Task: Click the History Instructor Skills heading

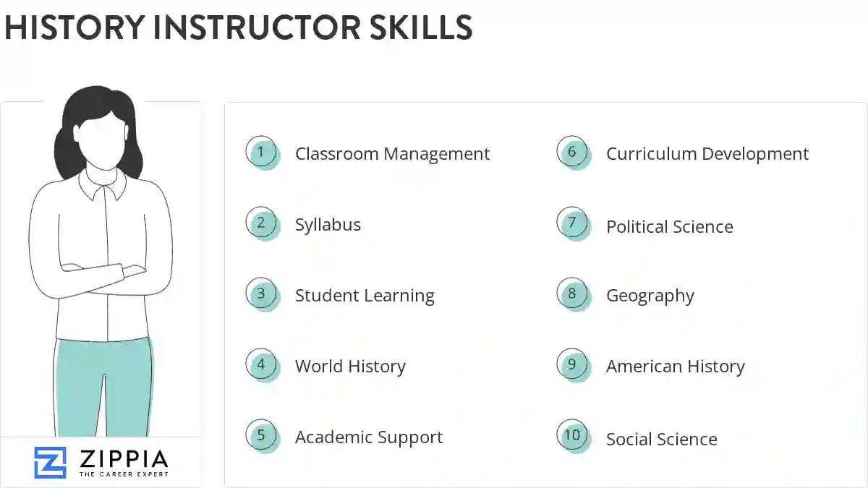Action: point(238,27)
